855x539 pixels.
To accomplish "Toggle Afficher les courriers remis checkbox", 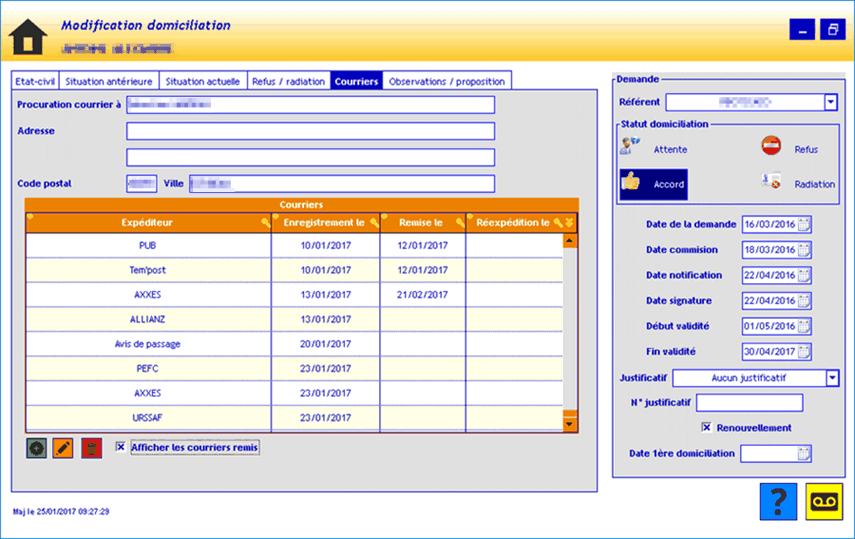I will tap(121, 448).
